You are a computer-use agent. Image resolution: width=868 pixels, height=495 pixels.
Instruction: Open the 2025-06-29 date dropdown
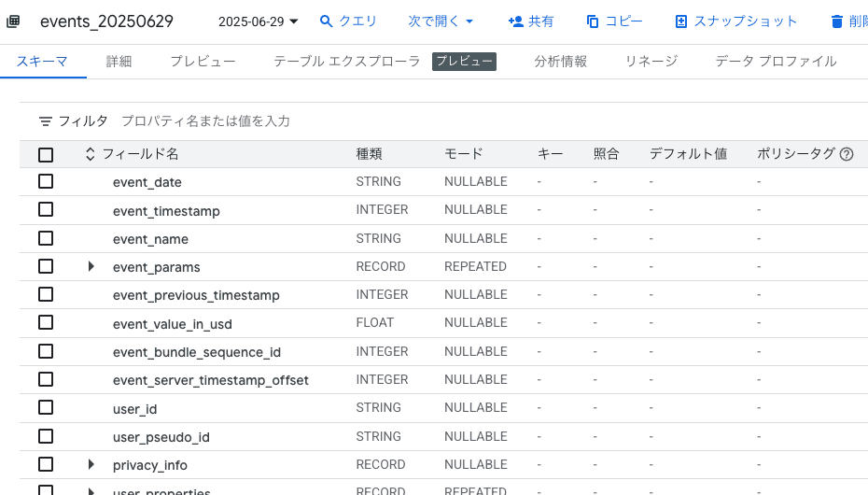pyautogui.click(x=259, y=21)
